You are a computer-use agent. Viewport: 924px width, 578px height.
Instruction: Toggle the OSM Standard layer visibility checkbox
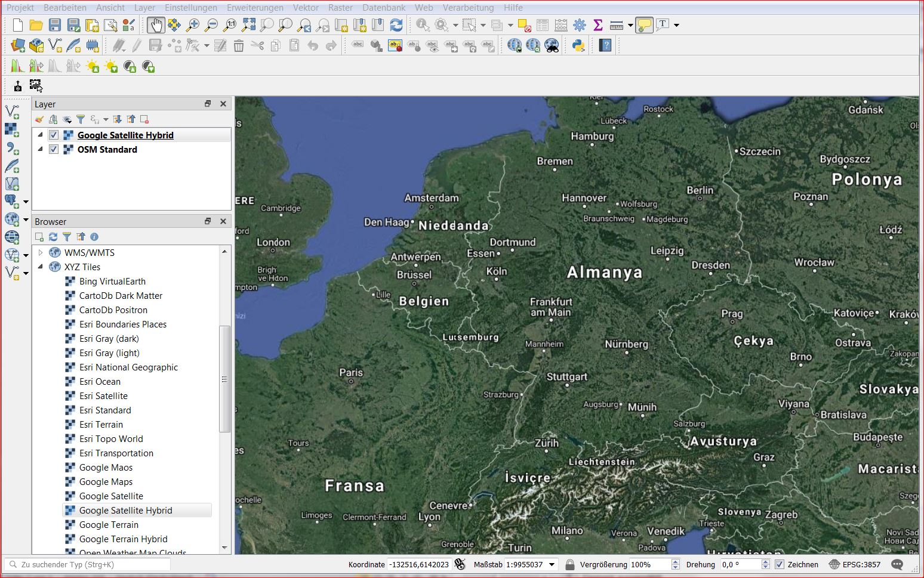tap(54, 150)
